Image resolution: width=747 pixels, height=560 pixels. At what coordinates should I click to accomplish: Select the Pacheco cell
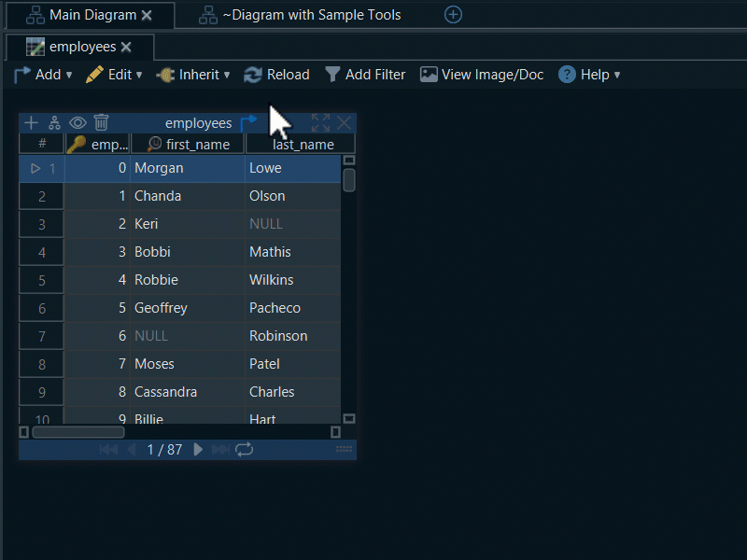tap(293, 309)
